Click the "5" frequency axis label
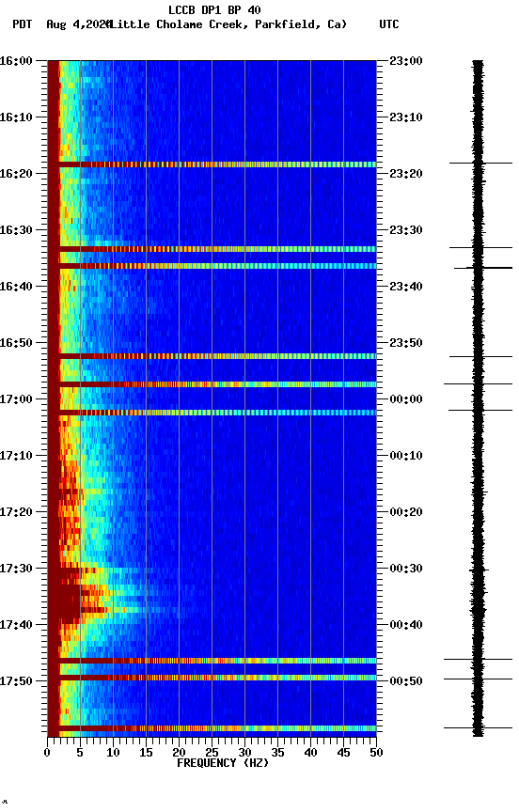This screenshot has width=519, height=812. pos(80,753)
